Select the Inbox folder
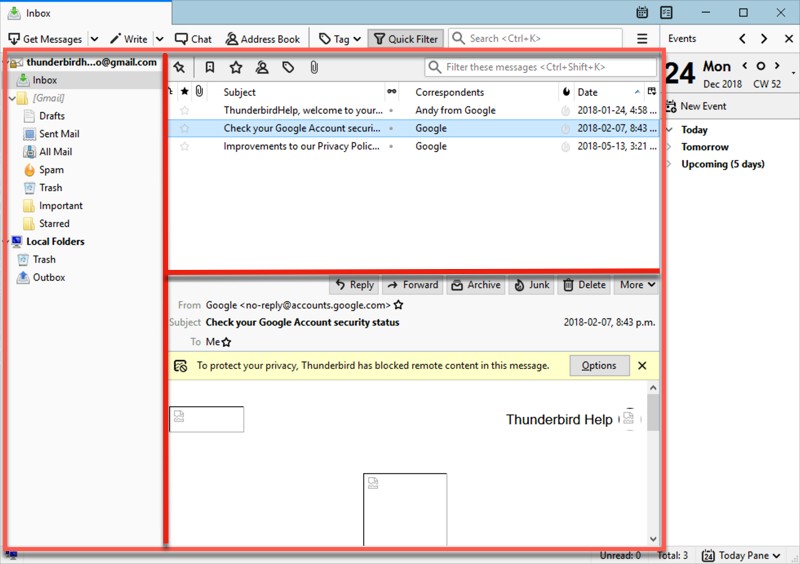The width and height of the screenshot is (800, 564). pos(44,80)
